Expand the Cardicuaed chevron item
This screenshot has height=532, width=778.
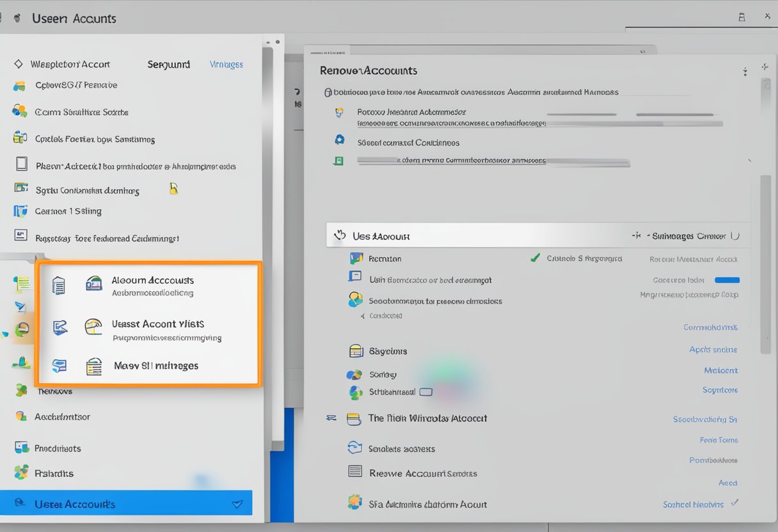363,316
